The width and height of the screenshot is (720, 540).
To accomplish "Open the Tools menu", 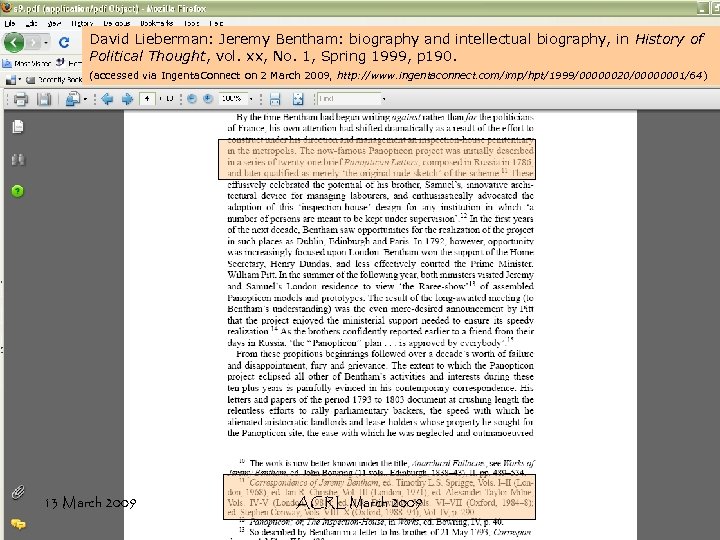I will (x=191, y=23).
